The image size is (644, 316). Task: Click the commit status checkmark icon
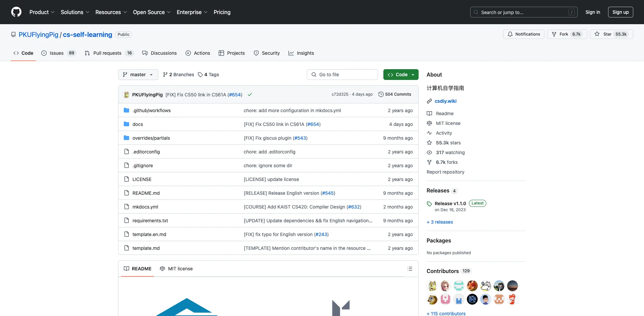point(250,95)
